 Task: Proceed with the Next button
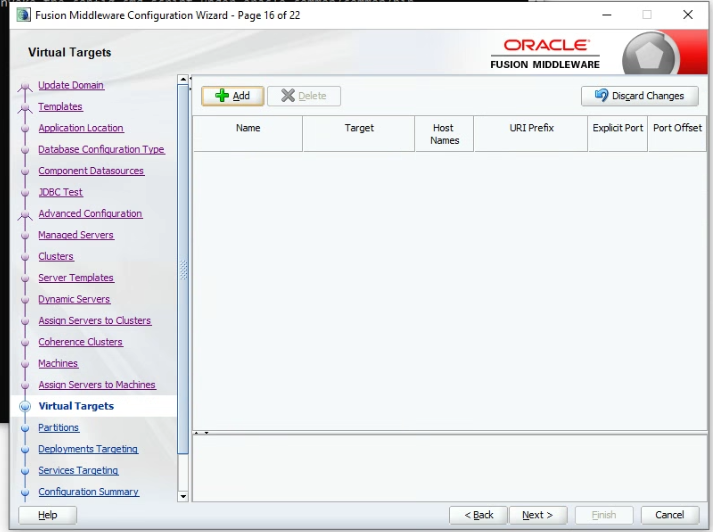tap(538, 515)
